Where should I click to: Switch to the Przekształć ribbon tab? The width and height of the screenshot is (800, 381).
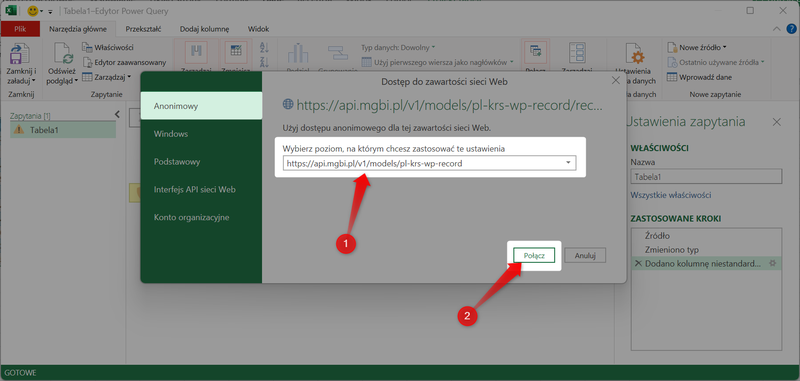[x=144, y=29]
